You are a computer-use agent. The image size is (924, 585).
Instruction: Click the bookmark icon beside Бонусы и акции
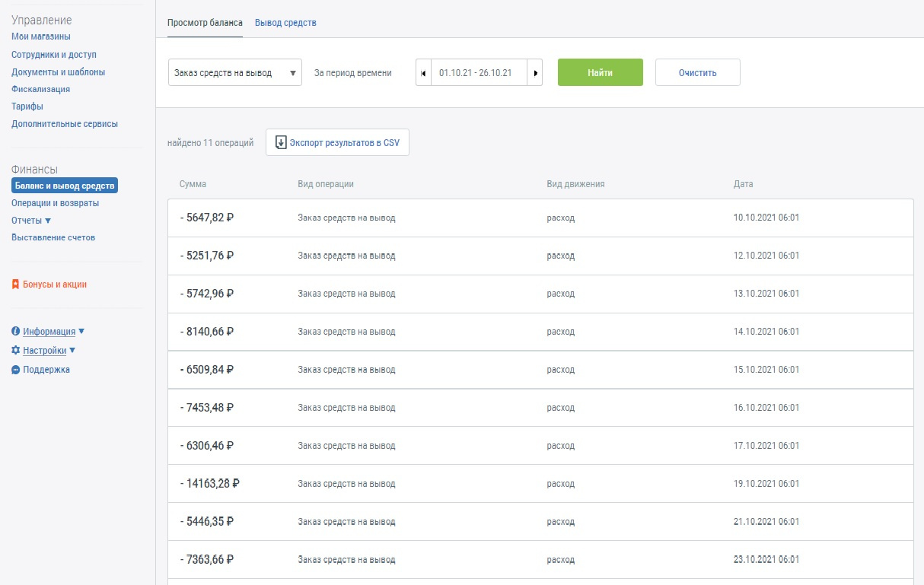coord(15,285)
